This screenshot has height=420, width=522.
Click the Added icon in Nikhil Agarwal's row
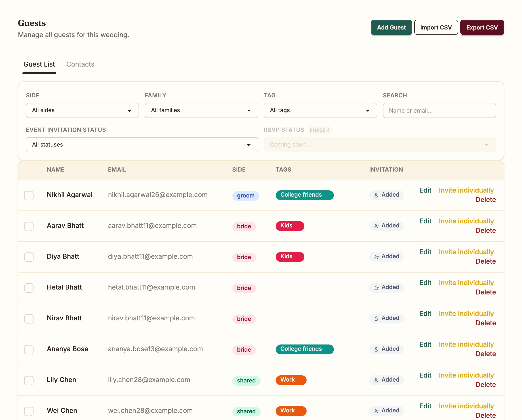(x=377, y=195)
